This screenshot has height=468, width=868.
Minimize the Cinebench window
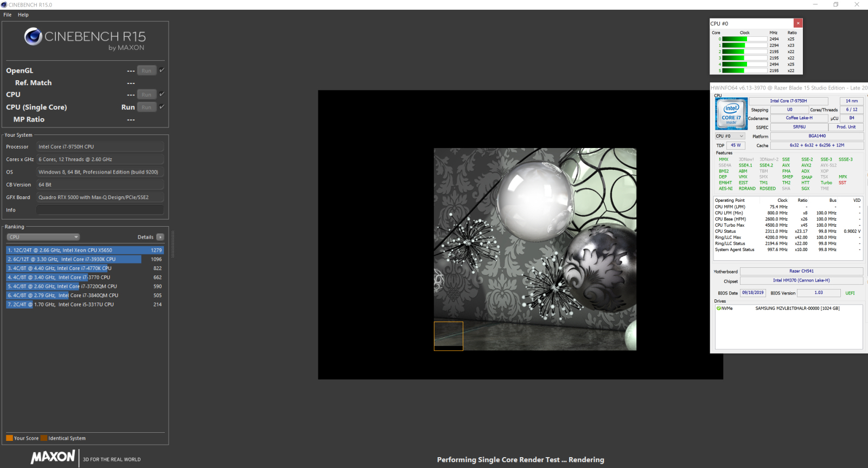(815, 4)
